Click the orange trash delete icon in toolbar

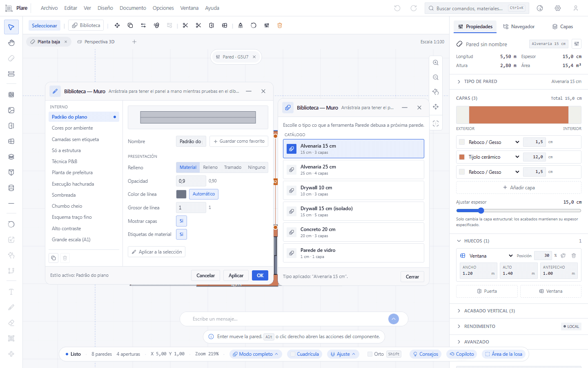[280, 25]
